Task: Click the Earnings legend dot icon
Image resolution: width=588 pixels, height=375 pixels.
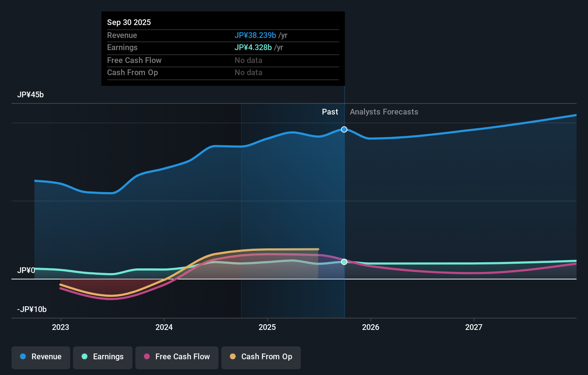Action: (84, 357)
